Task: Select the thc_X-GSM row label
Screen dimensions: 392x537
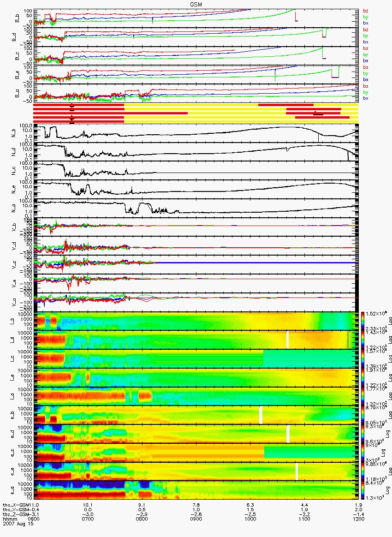Action: tap(15, 505)
